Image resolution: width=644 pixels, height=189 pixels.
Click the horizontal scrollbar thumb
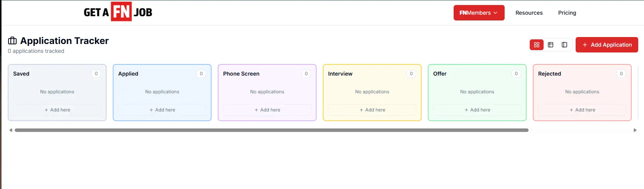(x=271, y=130)
